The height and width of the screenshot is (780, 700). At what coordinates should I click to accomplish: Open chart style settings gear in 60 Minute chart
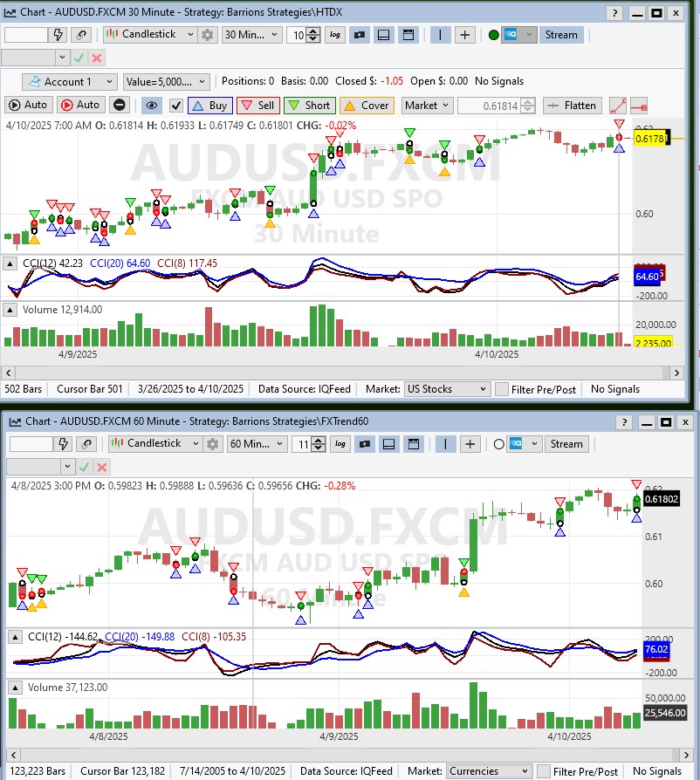[212, 444]
